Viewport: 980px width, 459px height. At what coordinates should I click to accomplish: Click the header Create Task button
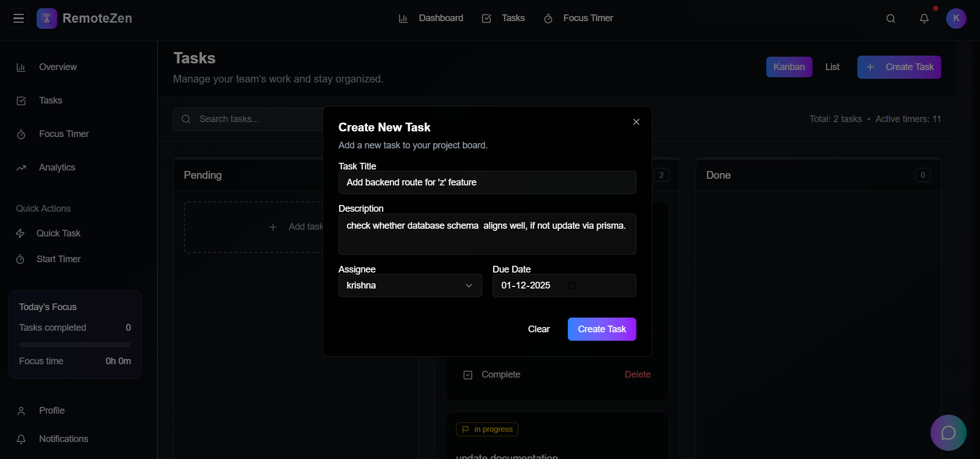[899, 67]
